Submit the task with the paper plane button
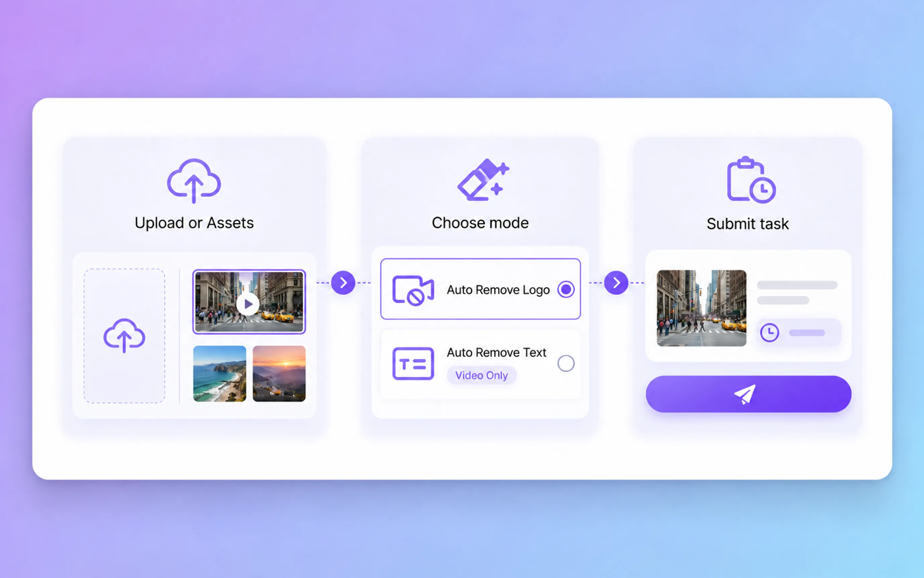This screenshot has width=924, height=578. [x=748, y=394]
